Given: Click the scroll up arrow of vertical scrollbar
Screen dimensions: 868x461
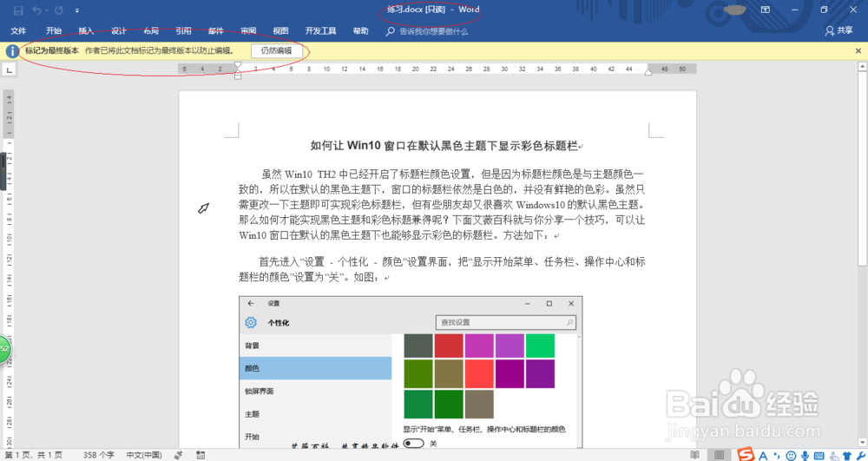Looking at the screenshot, I should [863, 66].
